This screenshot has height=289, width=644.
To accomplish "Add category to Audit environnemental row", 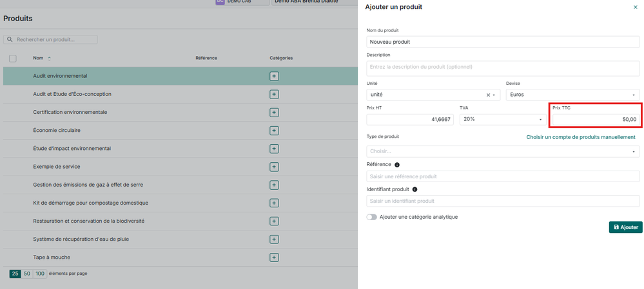I will [x=274, y=76].
